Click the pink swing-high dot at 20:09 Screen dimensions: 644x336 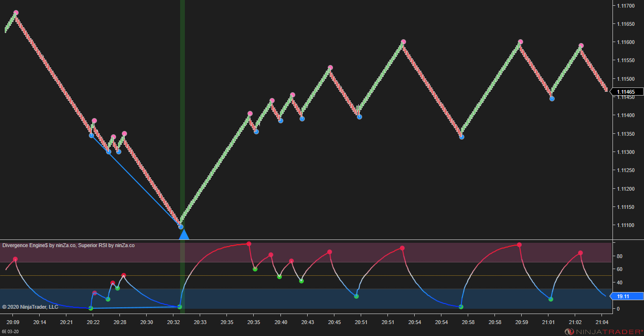click(x=15, y=11)
